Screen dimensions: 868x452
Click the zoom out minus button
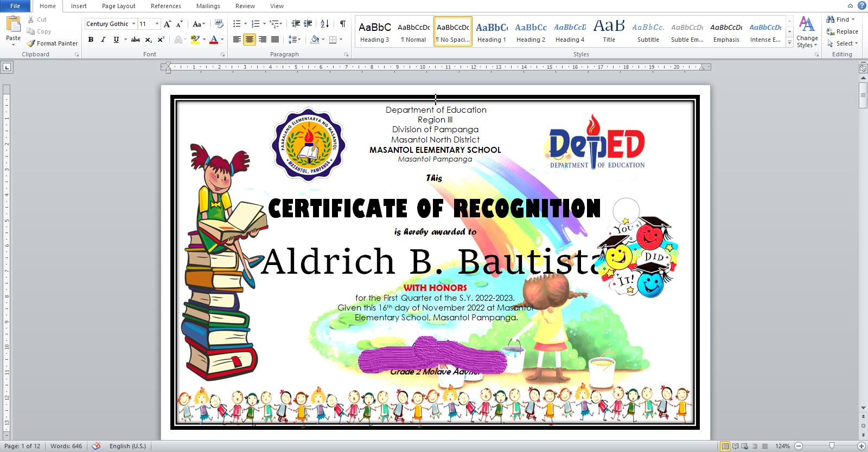(x=799, y=446)
